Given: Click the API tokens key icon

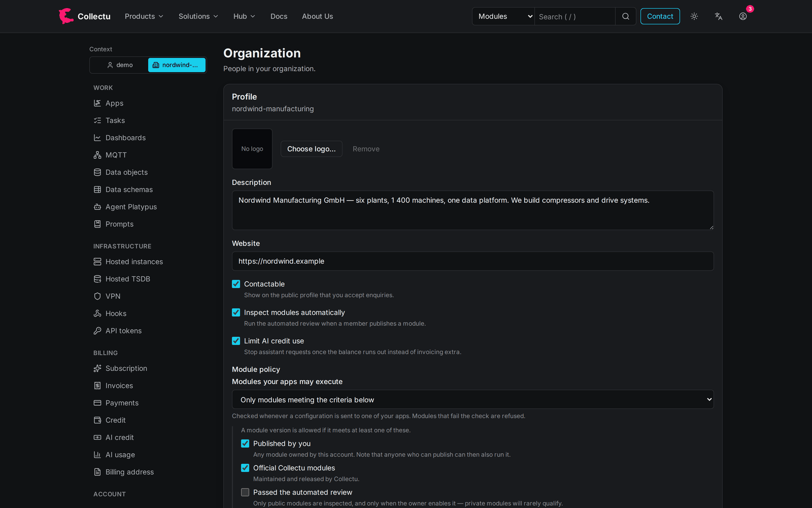Looking at the screenshot, I should pos(97,331).
